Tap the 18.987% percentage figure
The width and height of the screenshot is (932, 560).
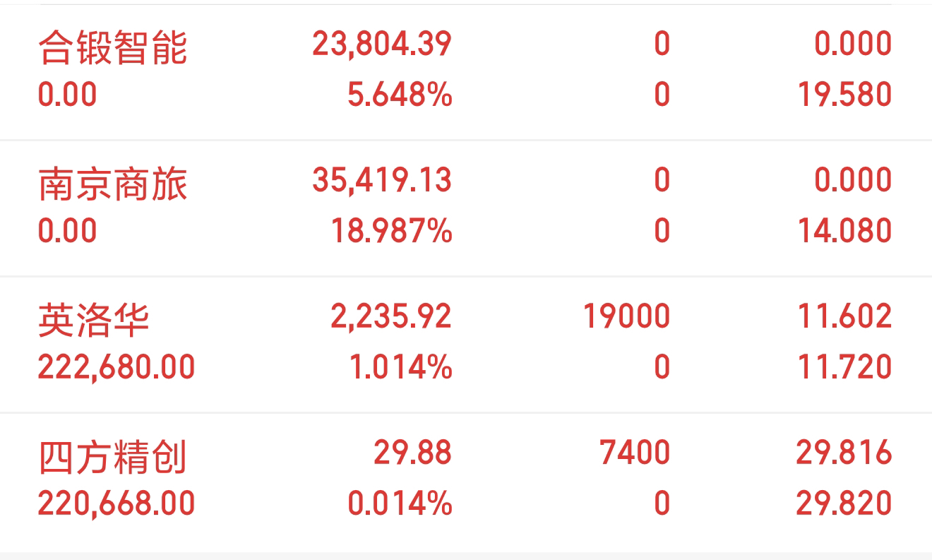click(x=392, y=231)
